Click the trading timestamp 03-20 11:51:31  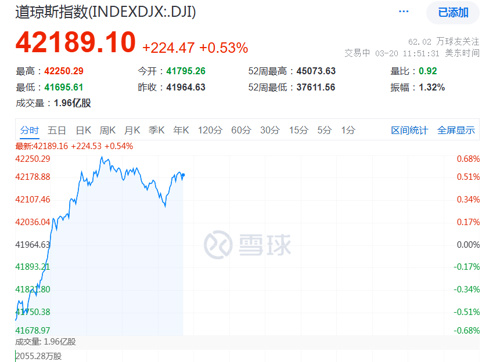click(x=407, y=53)
